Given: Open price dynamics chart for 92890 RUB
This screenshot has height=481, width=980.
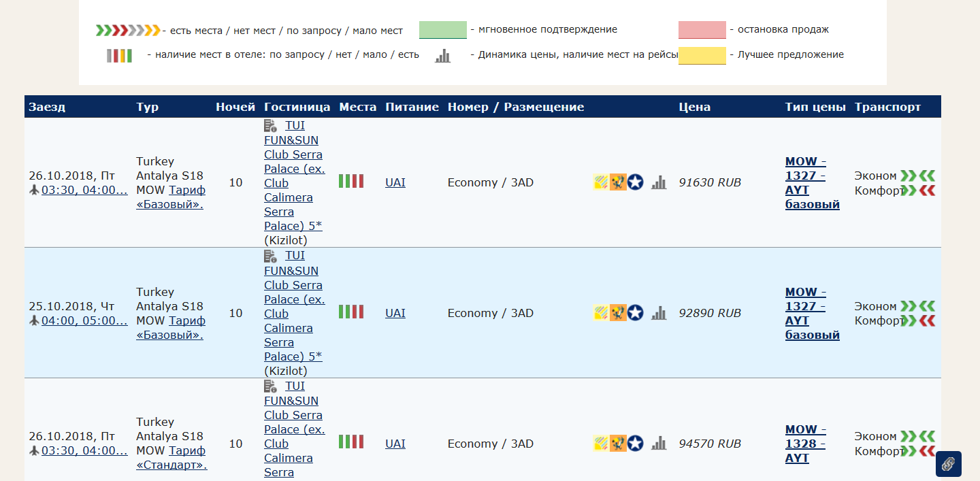Looking at the screenshot, I should (x=659, y=312).
